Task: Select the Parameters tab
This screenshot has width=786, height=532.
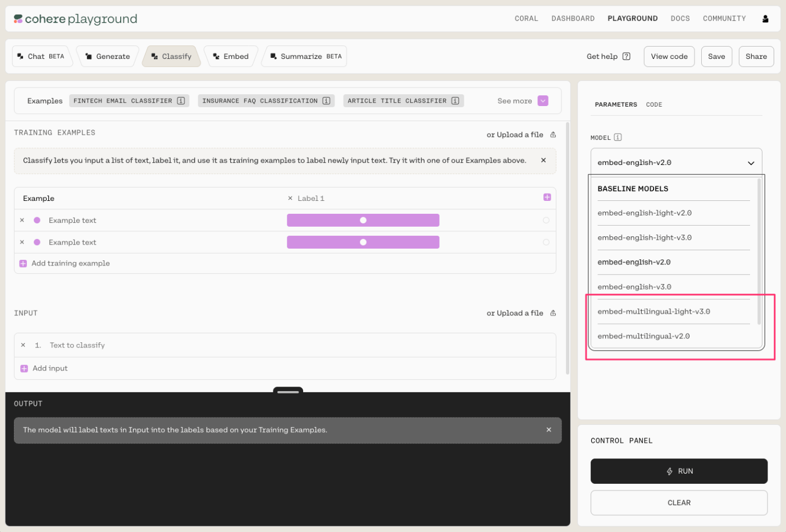Action: [616, 104]
